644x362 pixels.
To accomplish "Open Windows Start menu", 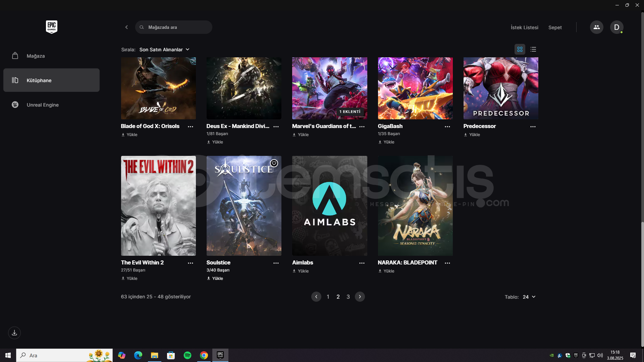I will (8, 355).
